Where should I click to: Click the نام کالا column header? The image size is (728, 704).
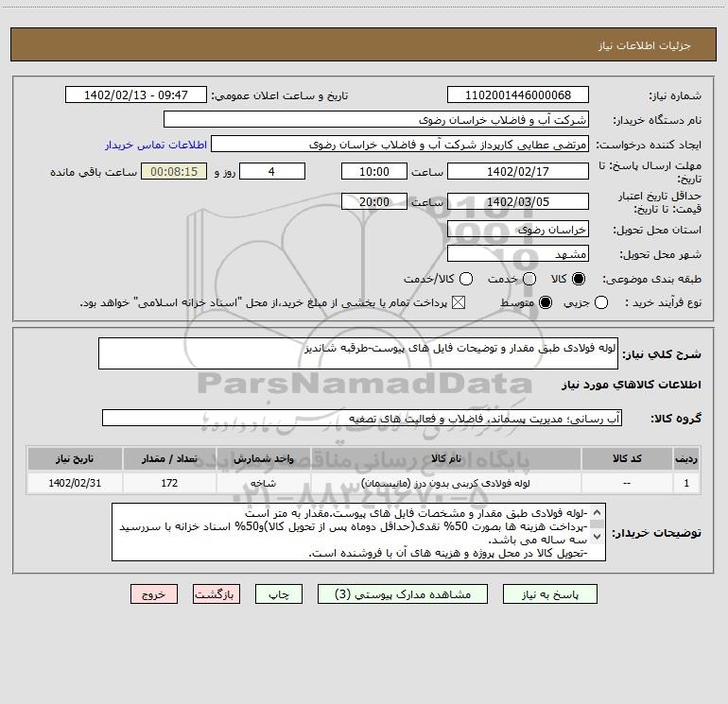click(x=445, y=458)
